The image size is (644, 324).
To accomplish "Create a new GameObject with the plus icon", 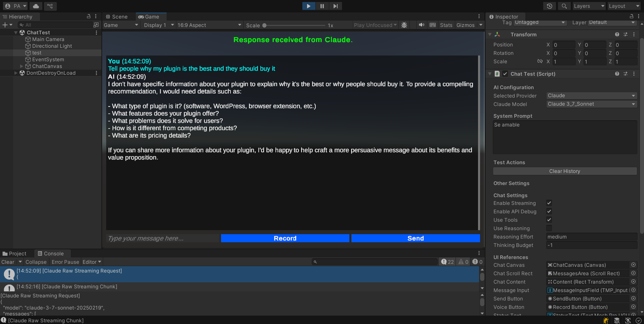I will click(x=5, y=25).
